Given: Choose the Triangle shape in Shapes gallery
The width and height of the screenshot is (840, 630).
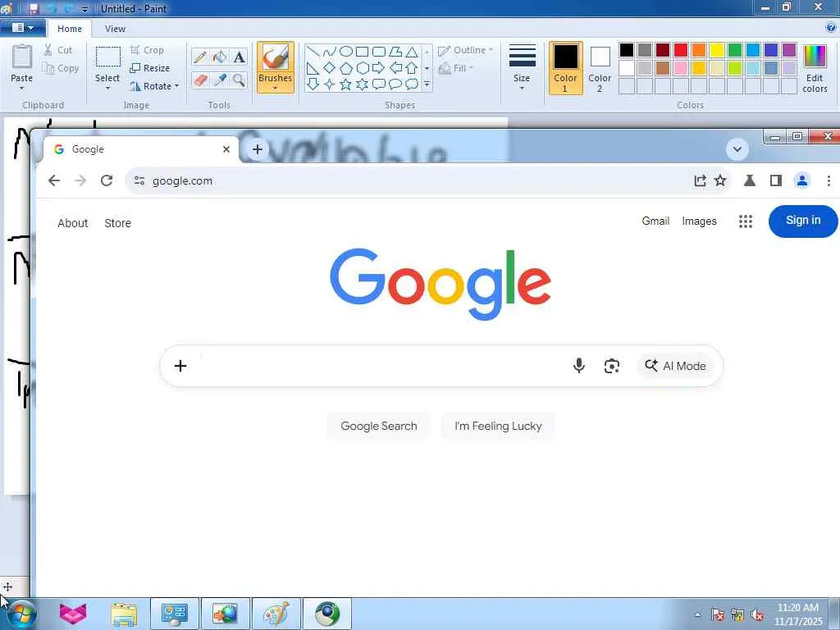Looking at the screenshot, I should coord(412,52).
